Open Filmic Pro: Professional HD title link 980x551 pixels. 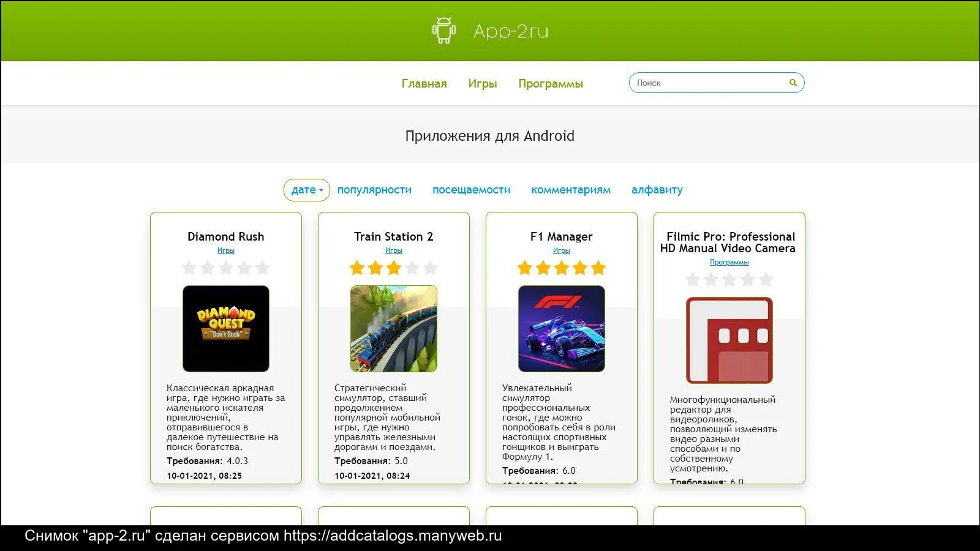(728, 242)
